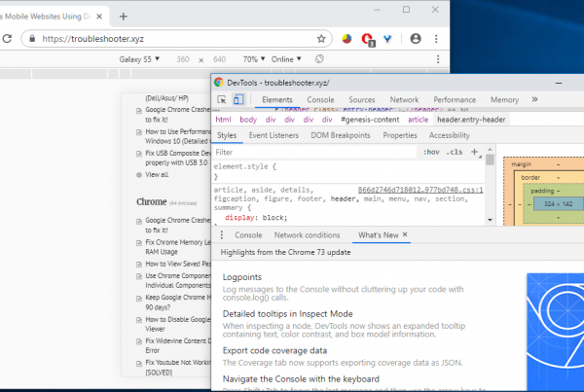584x392 pixels.
Task: Click the rotate device orientation icon
Action: pos(319,58)
